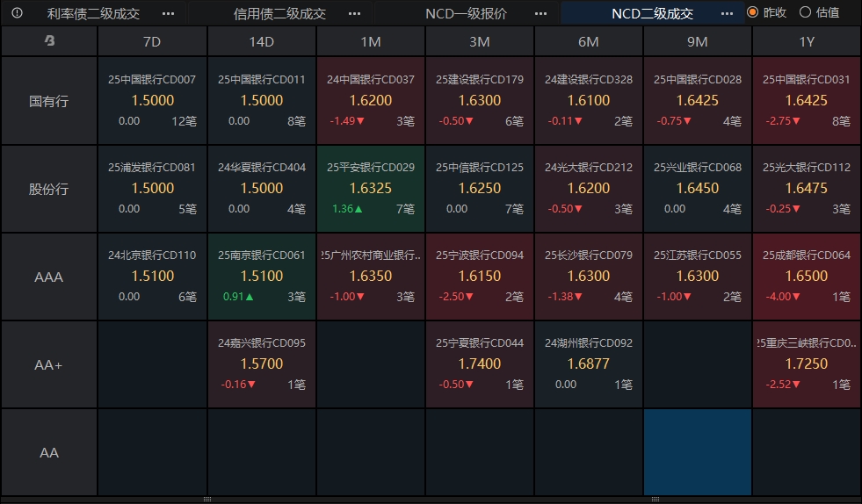Open 24北京银行CD110 cell

(152, 277)
